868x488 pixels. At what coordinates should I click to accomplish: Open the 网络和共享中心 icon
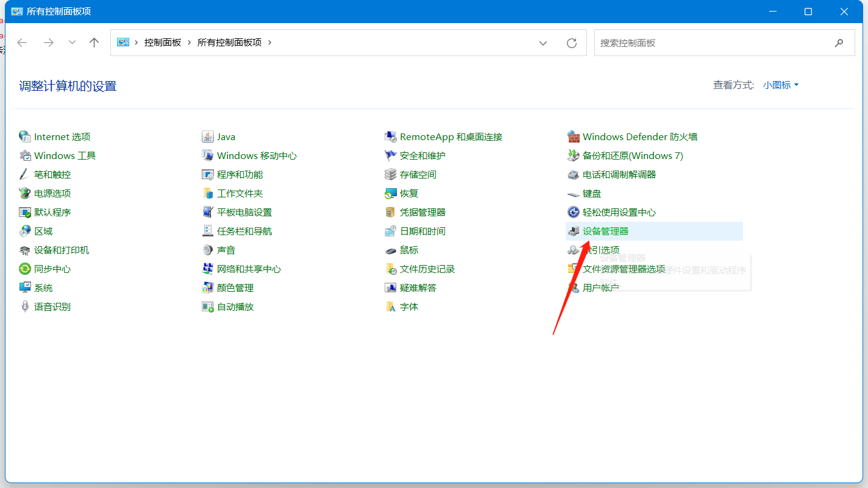click(x=207, y=269)
